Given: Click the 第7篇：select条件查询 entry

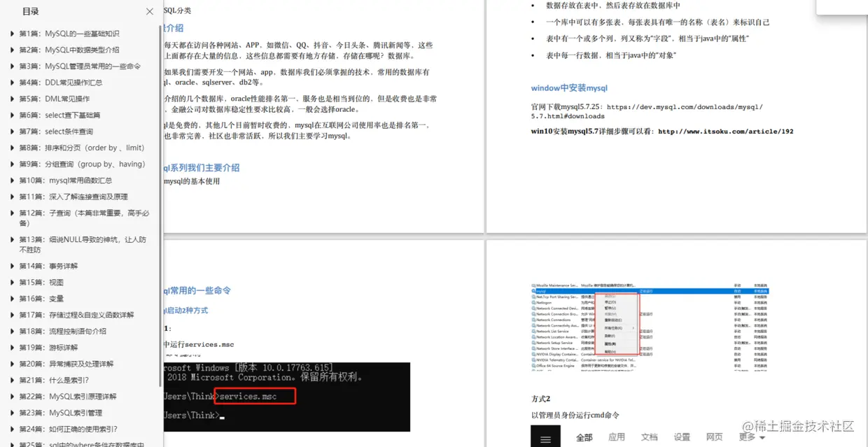Looking at the screenshot, I should (x=56, y=132).
